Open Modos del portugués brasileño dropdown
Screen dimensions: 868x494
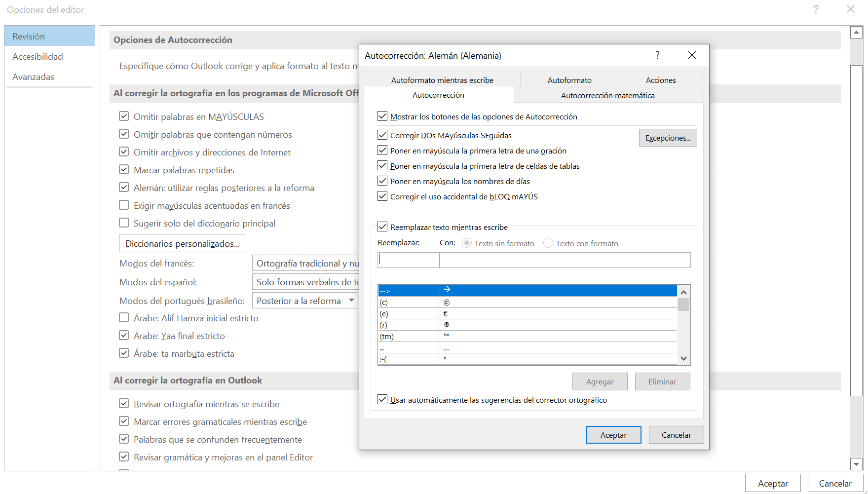pyautogui.click(x=304, y=301)
